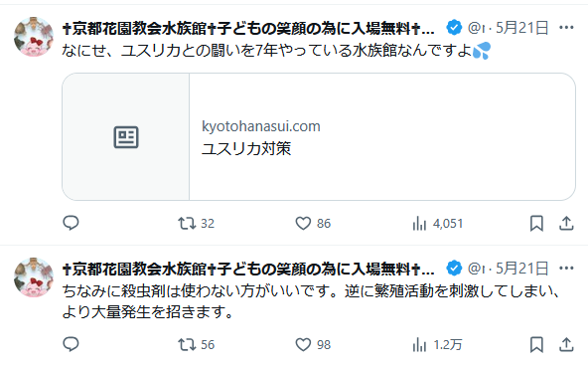The image size is (588, 366).
Task: View analytics showing 1.2万 views
Action: point(437,344)
